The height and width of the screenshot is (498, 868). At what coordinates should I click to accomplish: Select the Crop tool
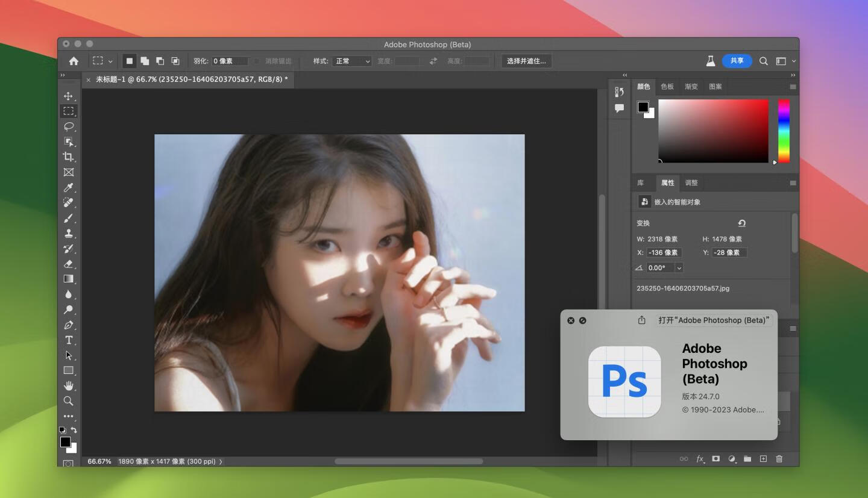(x=68, y=157)
